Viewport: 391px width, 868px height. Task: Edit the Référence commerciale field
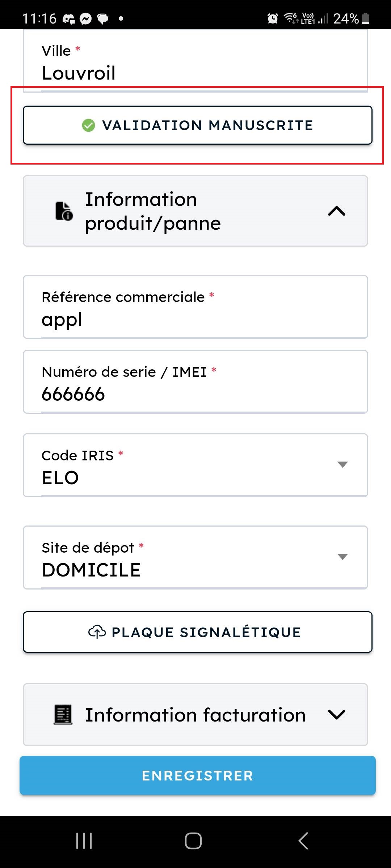pos(195,320)
